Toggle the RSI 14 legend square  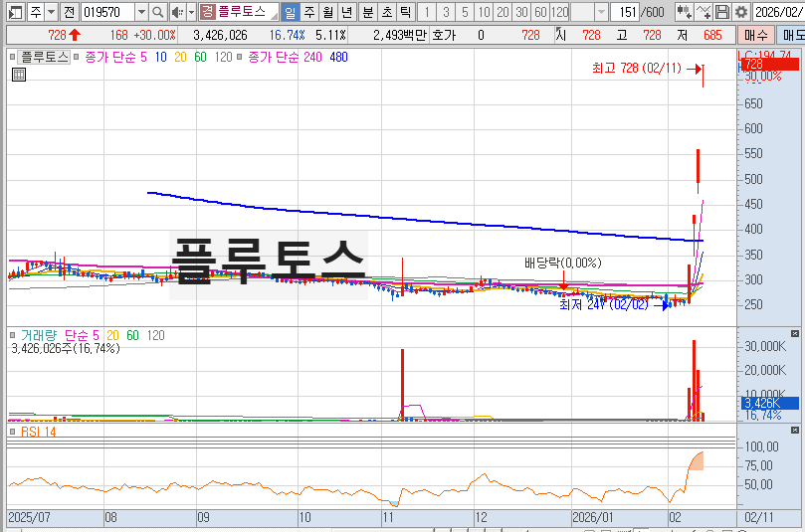click(12, 432)
